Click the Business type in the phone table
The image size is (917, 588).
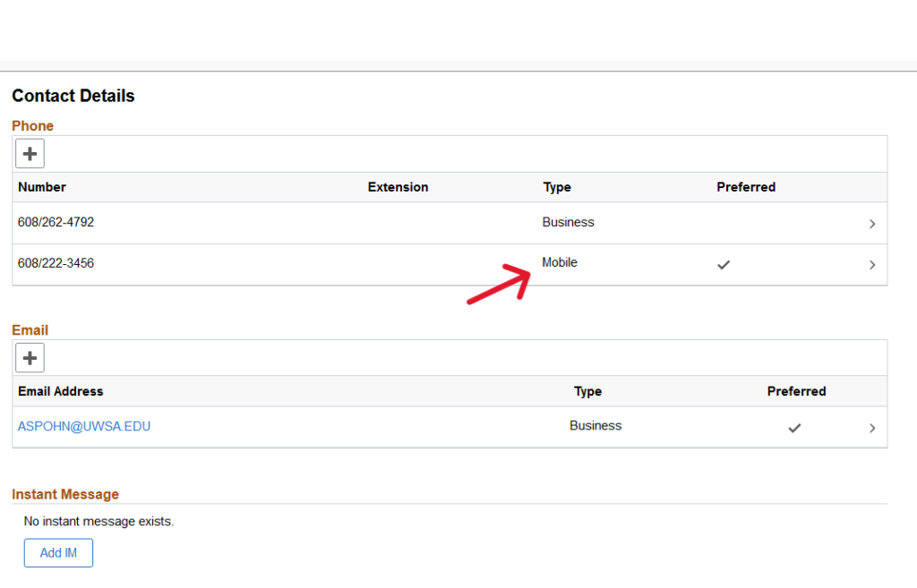coord(568,222)
